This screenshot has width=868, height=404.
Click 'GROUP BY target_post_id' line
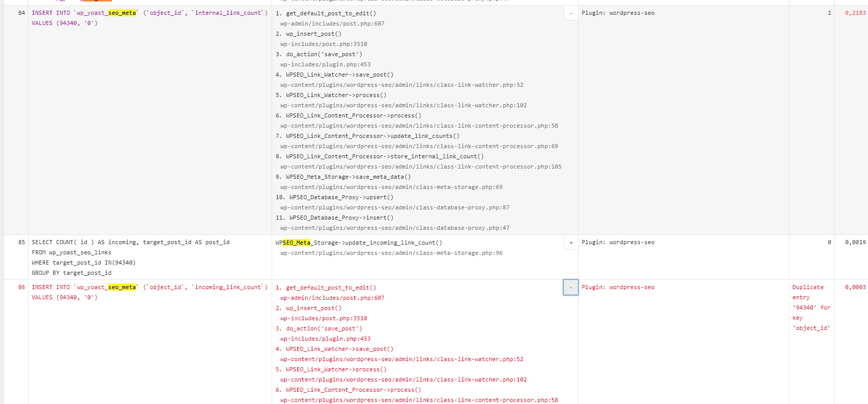point(71,273)
